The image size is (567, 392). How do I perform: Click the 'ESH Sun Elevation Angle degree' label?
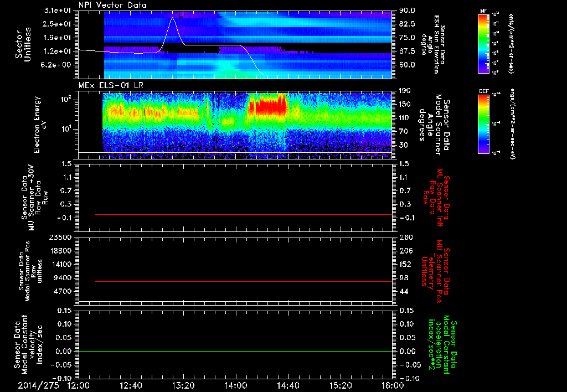pos(433,44)
